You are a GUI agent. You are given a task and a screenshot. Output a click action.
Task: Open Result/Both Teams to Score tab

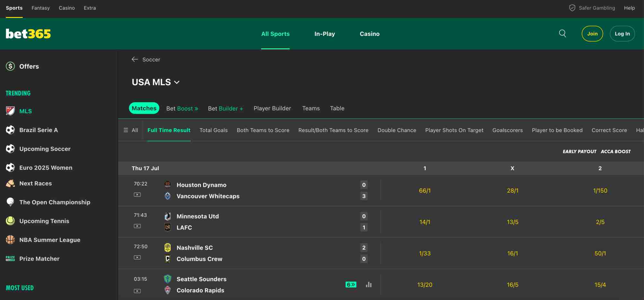click(x=333, y=130)
